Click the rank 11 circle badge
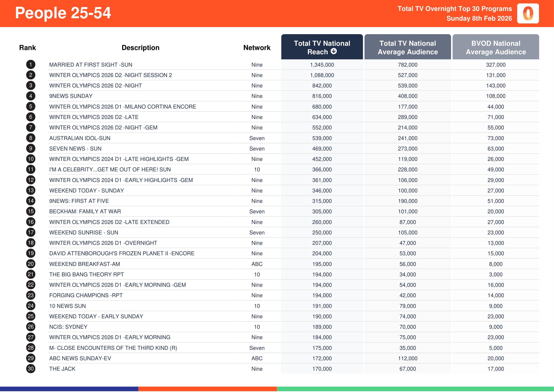This screenshot has width=554, height=392. 31,169
